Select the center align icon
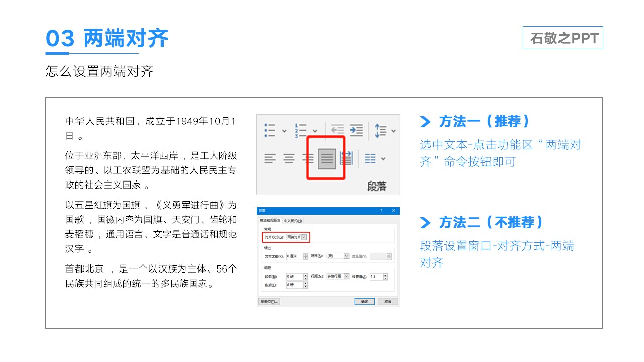The image size is (644, 362). point(289,159)
